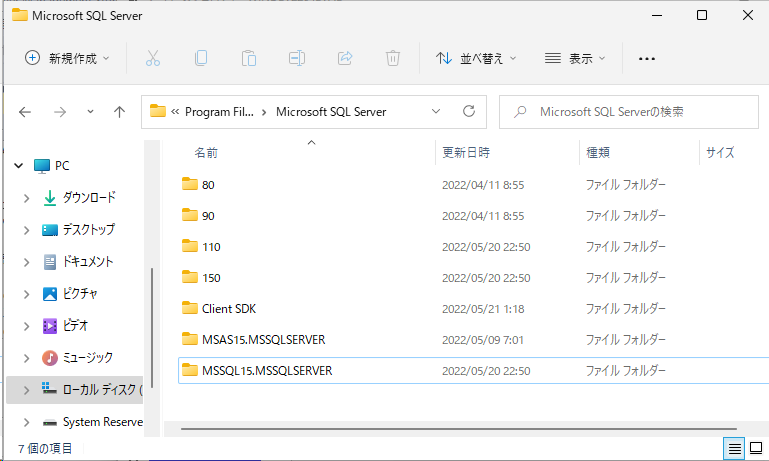Click date 2022/05/21 1:18
The height and width of the screenshot is (461, 769).
(x=483, y=309)
